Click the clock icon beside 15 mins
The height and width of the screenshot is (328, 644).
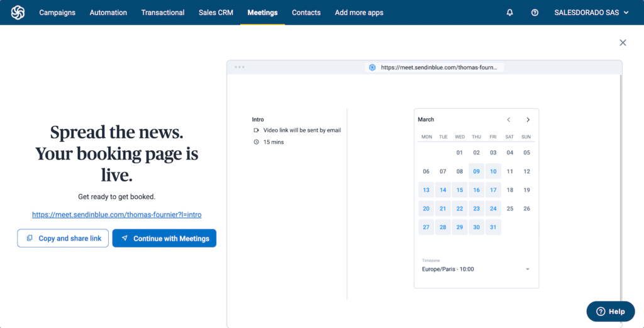257,142
